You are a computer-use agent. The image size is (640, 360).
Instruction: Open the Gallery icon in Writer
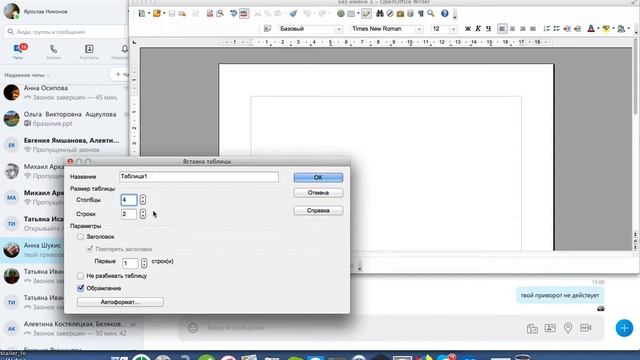tap(400, 13)
